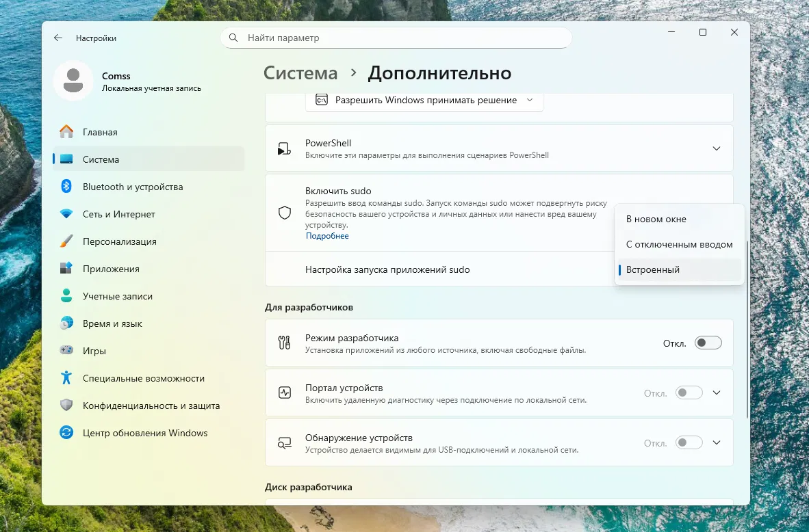The width and height of the screenshot is (809, 532).
Task: Click the Bluetooth icon in sidebar
Action: 66,187
